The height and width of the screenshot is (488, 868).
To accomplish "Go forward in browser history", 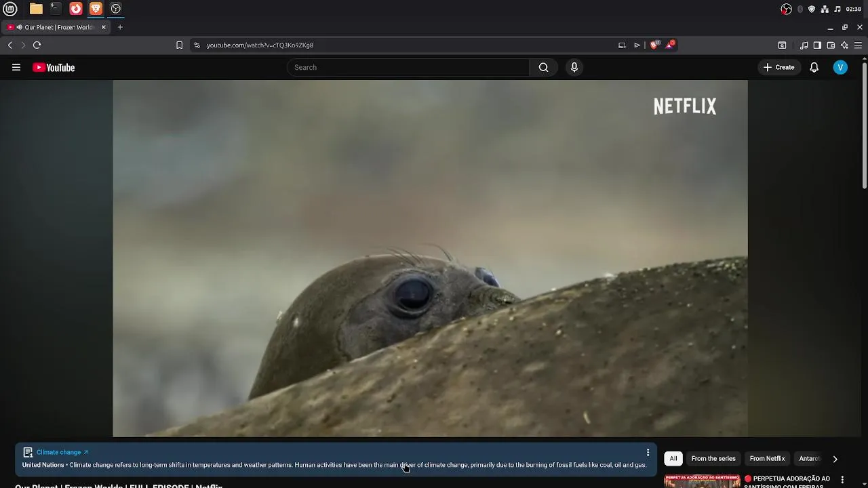I will pos(22,45).
